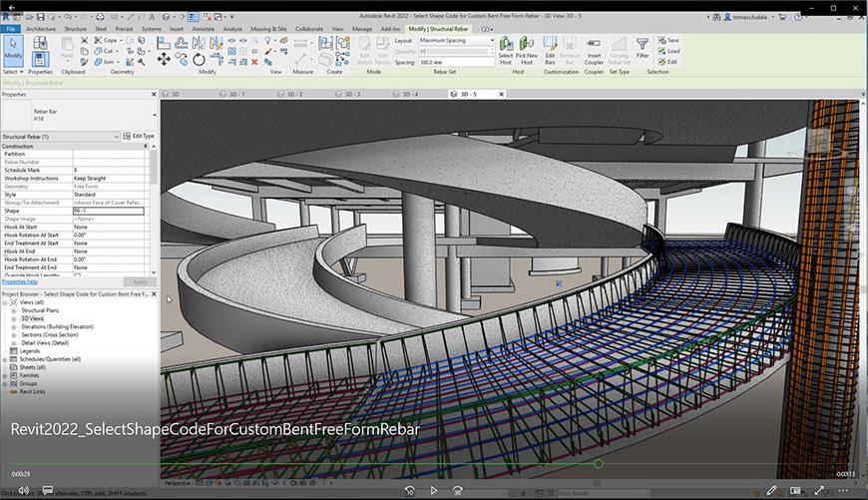868x500 pixels.
Task: Open the File menu tab
Action: tap(11, 29)
